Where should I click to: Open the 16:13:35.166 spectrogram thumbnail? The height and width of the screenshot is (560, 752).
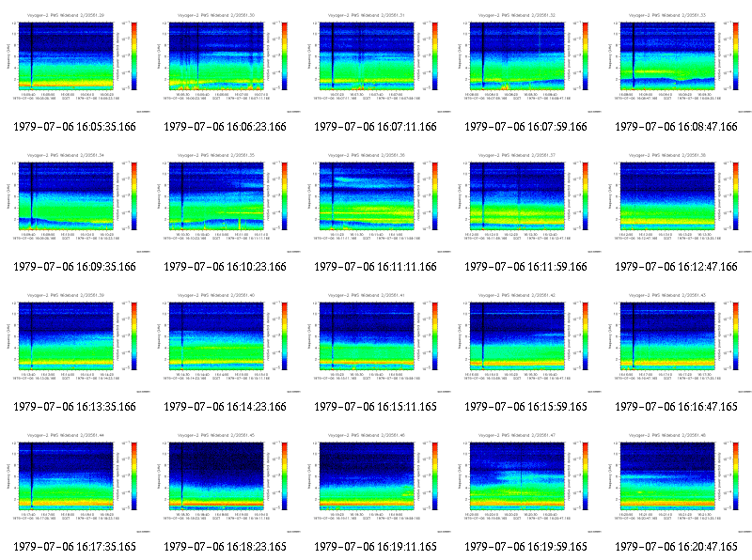tap(75, 342)
